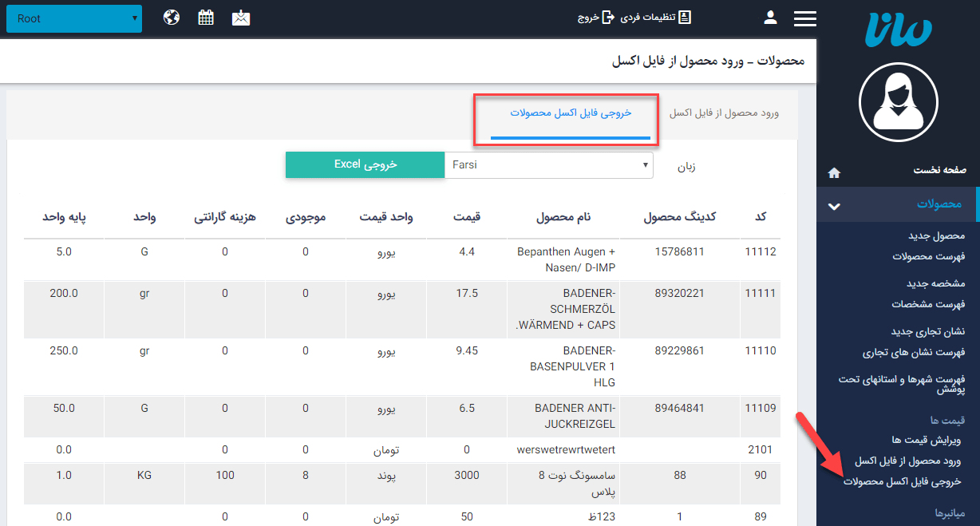Open the globe (world) icon in top toolbar
The image size is (980, 526).
[x=173, y=16]
